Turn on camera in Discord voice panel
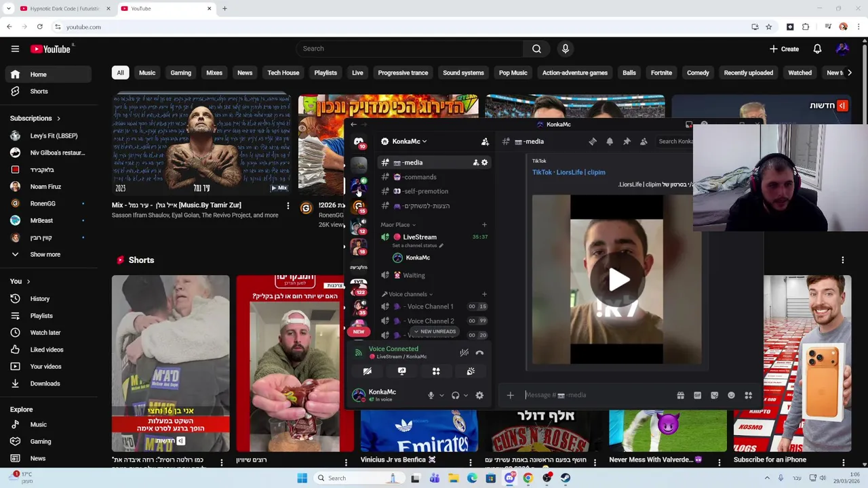 (x=368, y=371)
